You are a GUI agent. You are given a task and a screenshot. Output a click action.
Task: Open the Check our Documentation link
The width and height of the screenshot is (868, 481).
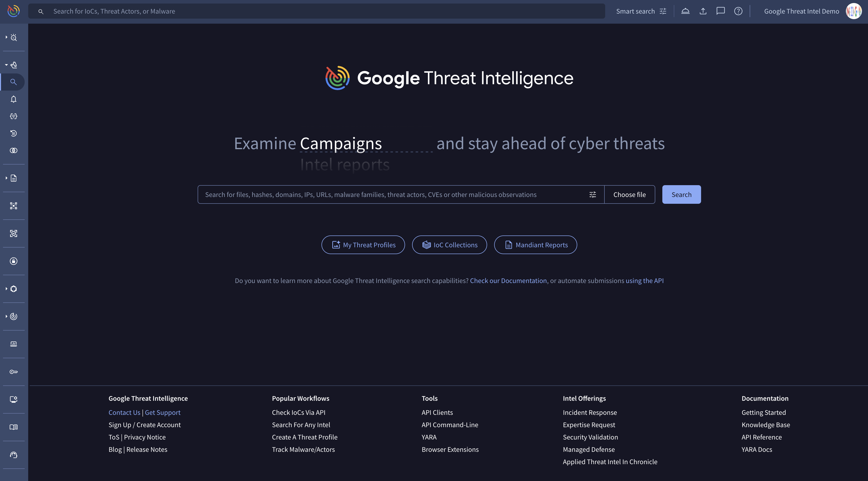click(508, 280)
